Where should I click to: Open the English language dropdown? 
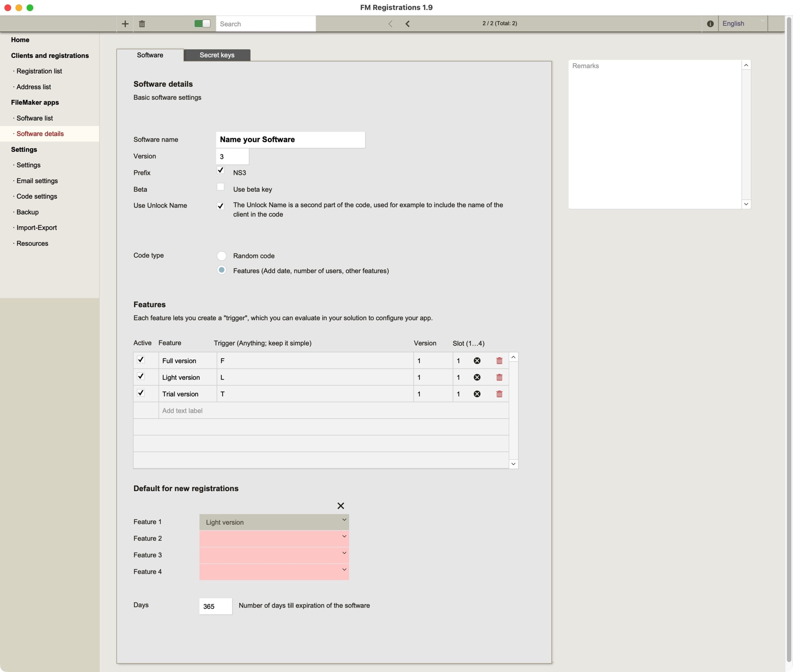743,24
